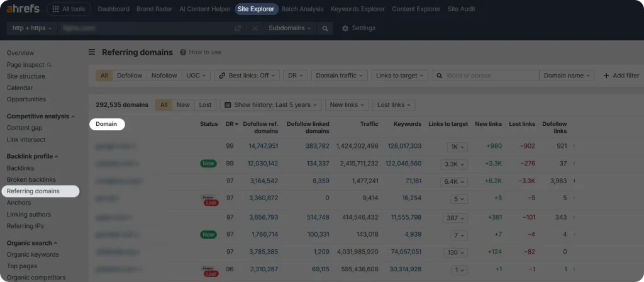Open Overview in the sidebar
The width and height of the screenshot is (644, 282).
click(x=21, y=53)
